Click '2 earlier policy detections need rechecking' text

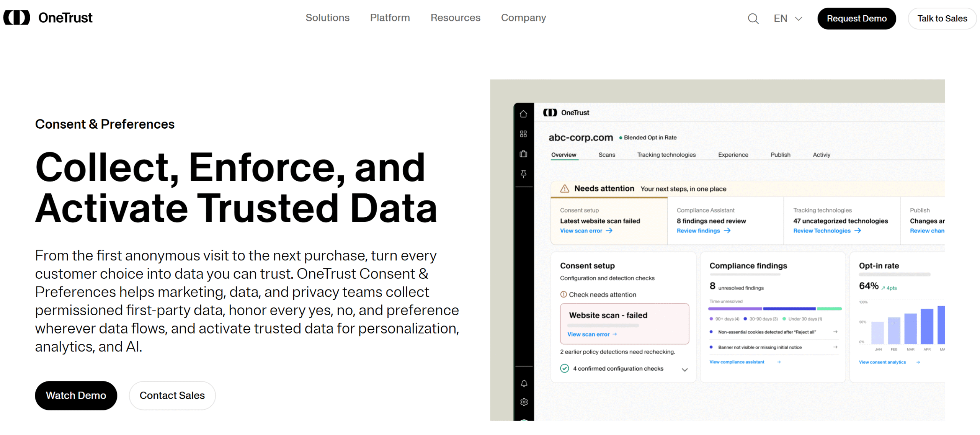tap(617, 352)
